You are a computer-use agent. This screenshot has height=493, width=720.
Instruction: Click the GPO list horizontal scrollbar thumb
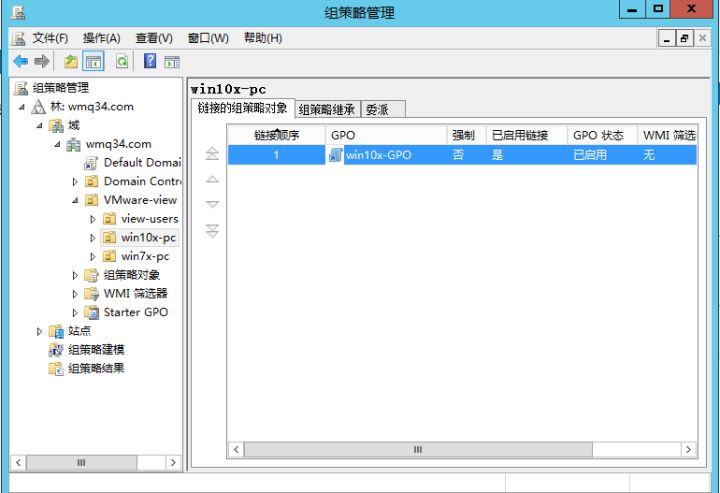click(x=418, y=449)
